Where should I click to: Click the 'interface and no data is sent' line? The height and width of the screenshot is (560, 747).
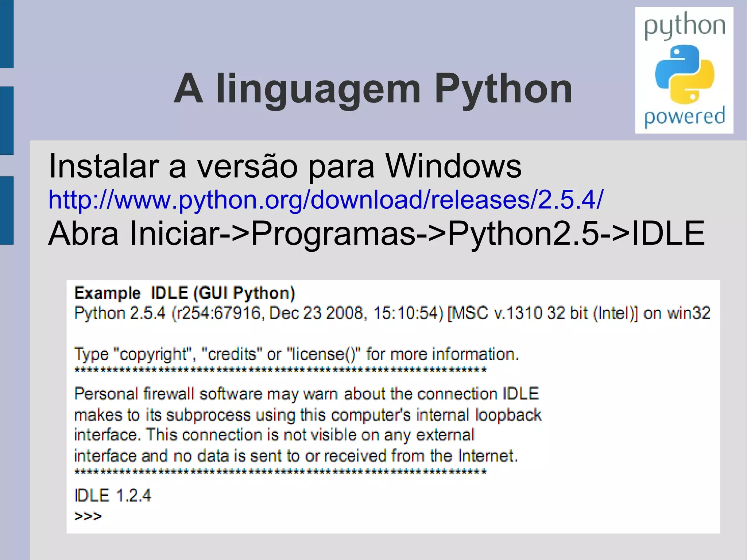(296, 456)
